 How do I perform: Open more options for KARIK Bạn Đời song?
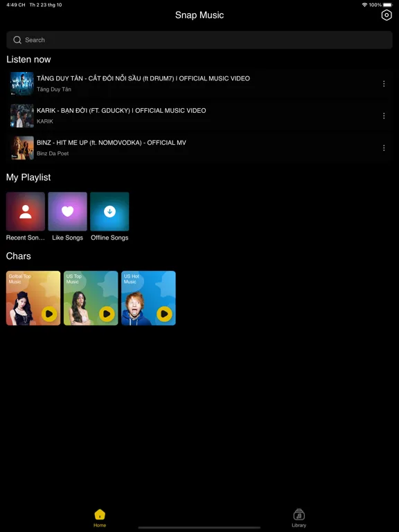[384, 116]
